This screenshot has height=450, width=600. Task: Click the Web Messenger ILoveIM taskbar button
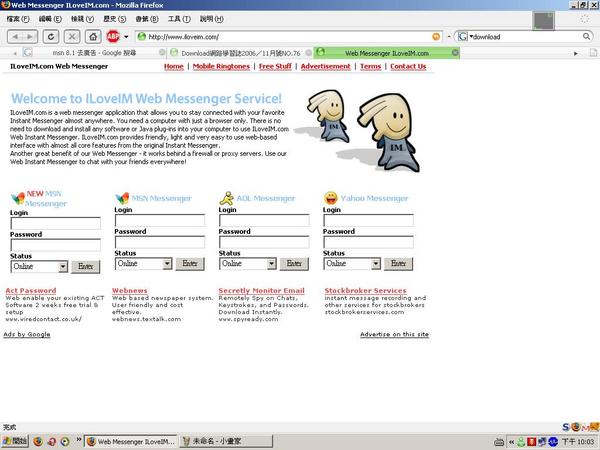(131, 441)
